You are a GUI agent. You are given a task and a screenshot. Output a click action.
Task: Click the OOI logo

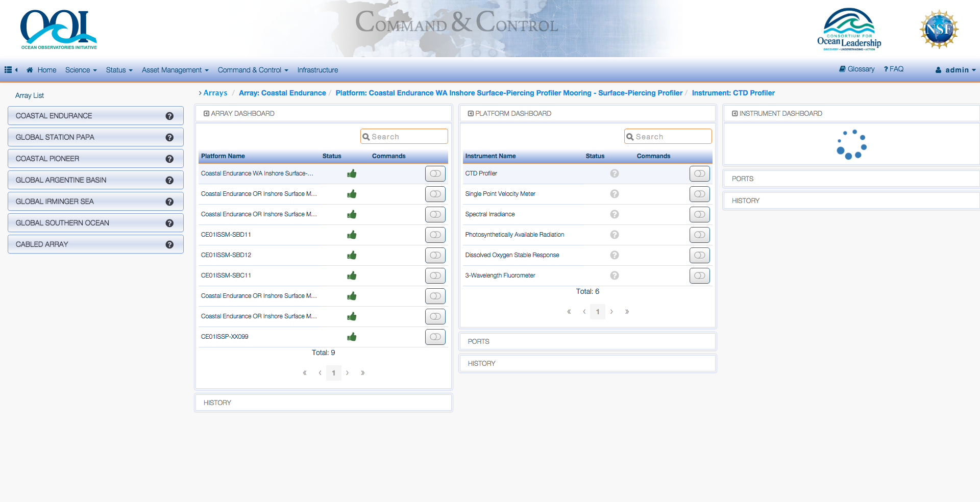pyautogui.click(x=58, y=29)
